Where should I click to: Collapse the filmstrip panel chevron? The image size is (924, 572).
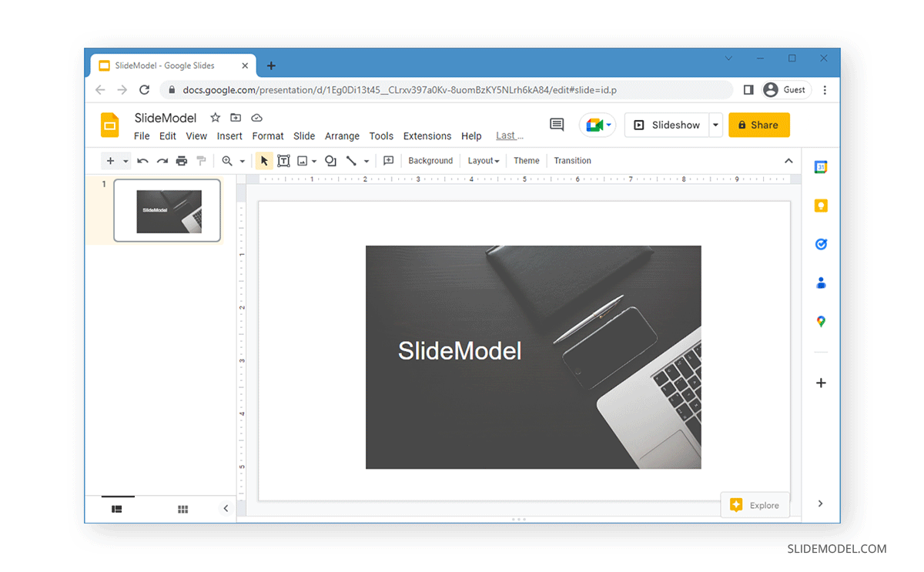pos(225,508)
